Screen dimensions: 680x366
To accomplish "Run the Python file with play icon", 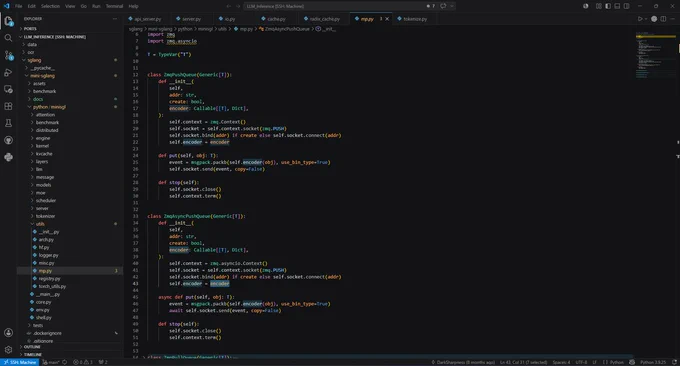I will [x=640, y=19].
